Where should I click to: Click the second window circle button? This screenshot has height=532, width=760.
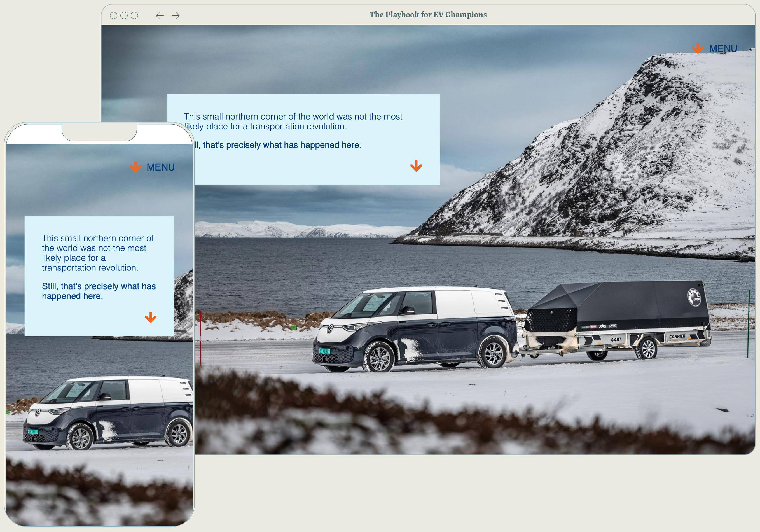coord(124,16)
